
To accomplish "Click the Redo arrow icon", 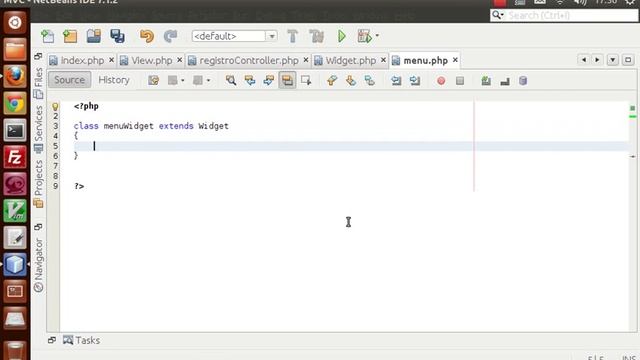I will click(170, 36).
